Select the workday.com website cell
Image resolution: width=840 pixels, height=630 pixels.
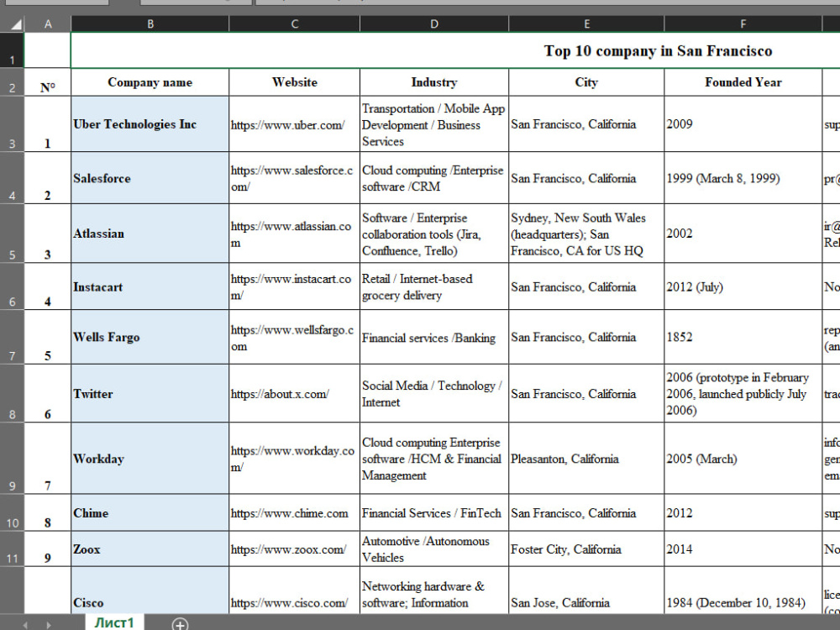tap(295, 458)
